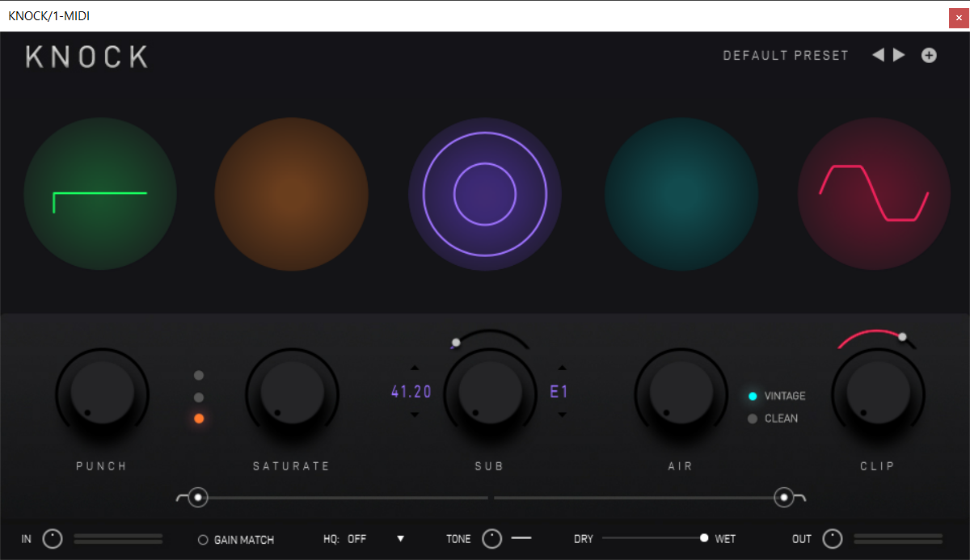Select the Vintage air mode
The height and width of the screenshot is (560, 970).
point(777,396)
